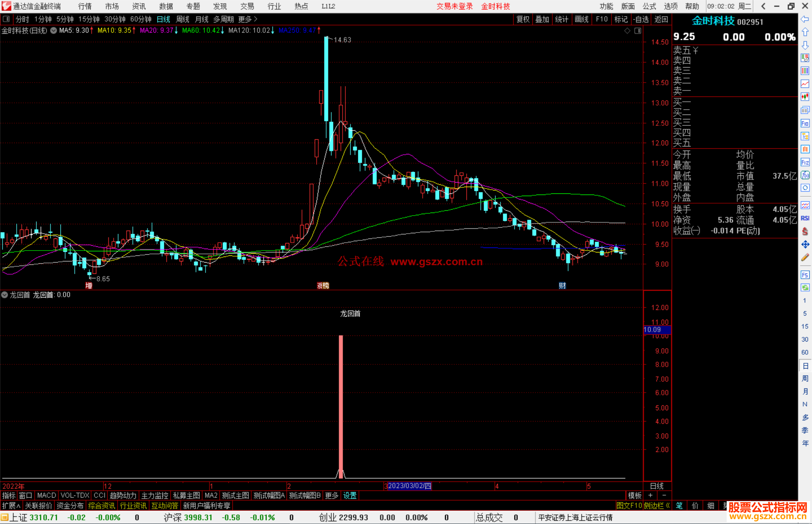Collapse the 侧边栏 sidebar chevron

click(668, 506)
